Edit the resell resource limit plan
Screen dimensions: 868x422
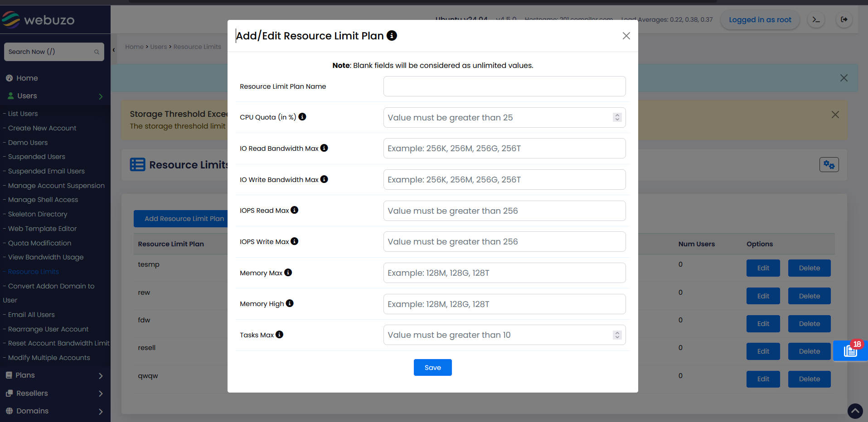tap(763, 351)
